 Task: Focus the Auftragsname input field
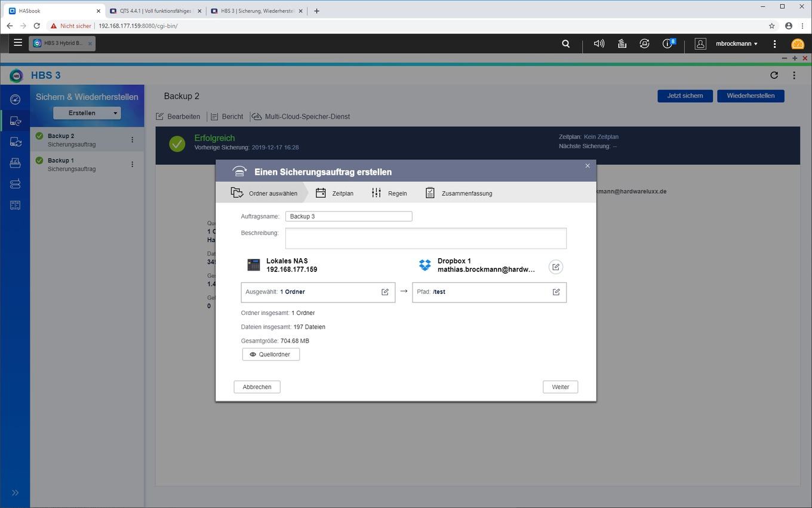[349, 216]
